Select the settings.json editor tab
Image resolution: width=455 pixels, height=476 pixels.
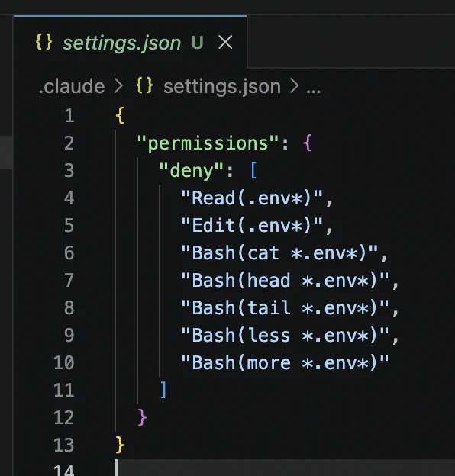(130, 42)
